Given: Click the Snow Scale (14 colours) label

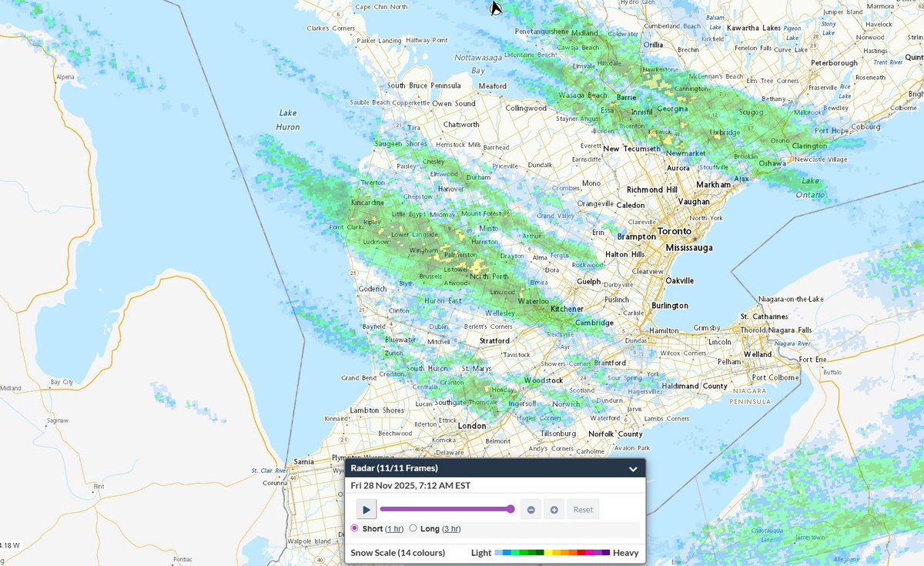Looking at the screenshot, I should pos(397,552).
